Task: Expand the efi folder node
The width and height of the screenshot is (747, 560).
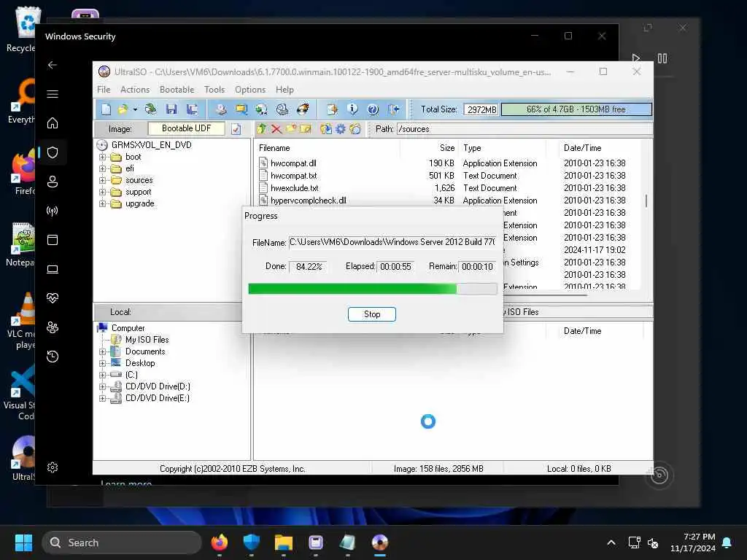Action: coord(102,168)
